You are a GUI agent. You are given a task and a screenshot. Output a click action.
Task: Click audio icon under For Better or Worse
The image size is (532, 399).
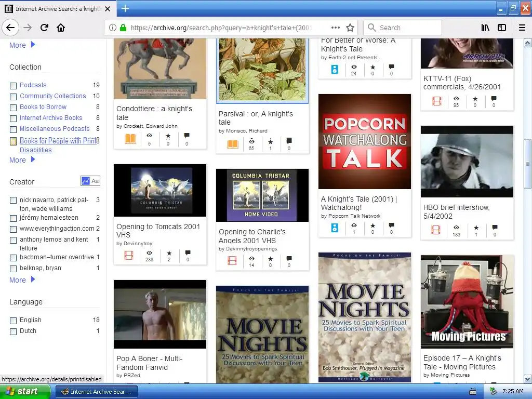click(x=335, y=69)
